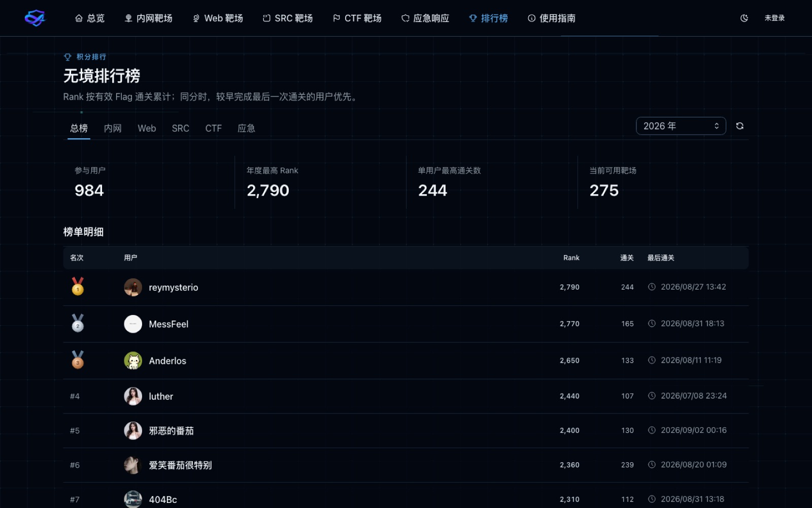
Task: Click the clock icon beside 2026/08/27 13:42
Action: pyautogui.click(x=652, y=287)
